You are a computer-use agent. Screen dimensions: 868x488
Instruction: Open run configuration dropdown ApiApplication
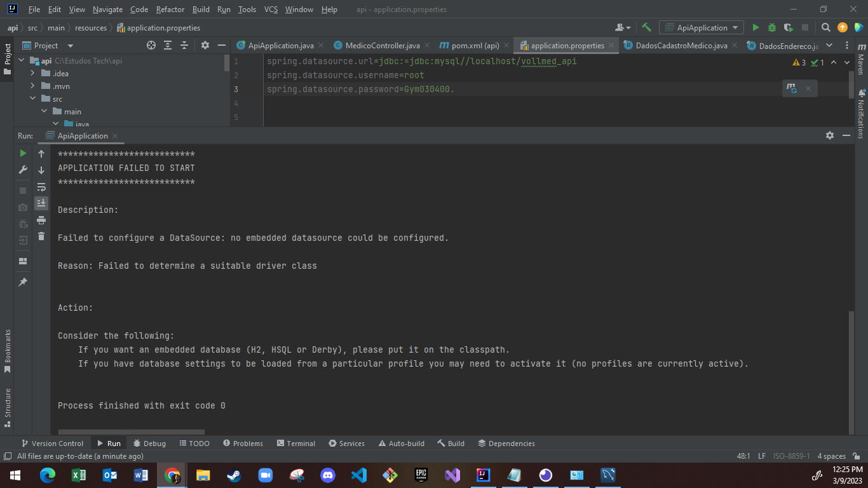point(702,27)
